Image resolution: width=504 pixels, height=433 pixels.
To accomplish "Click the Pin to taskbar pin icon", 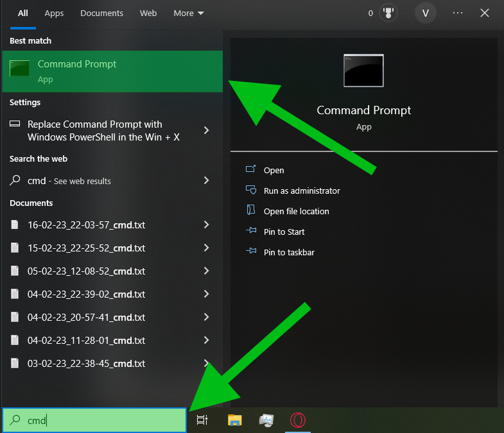I will pos(251,251).
